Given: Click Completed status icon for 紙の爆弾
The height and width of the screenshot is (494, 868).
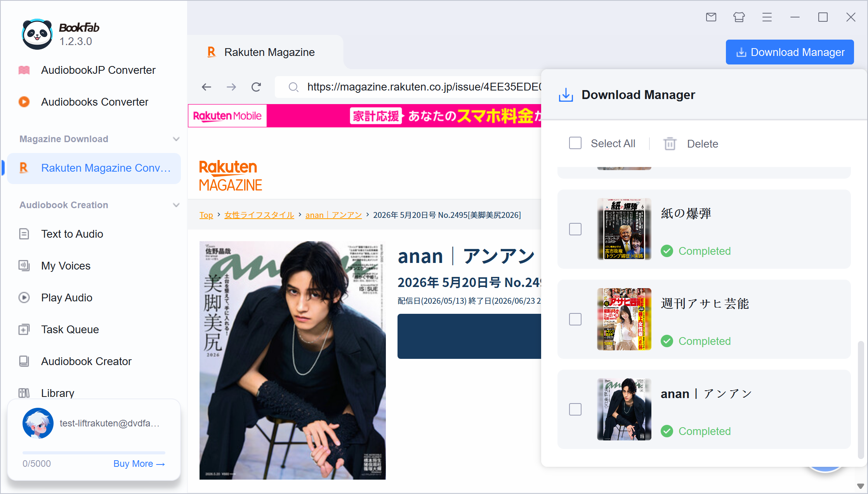Looking at the screenshot, I should [667, 251].
